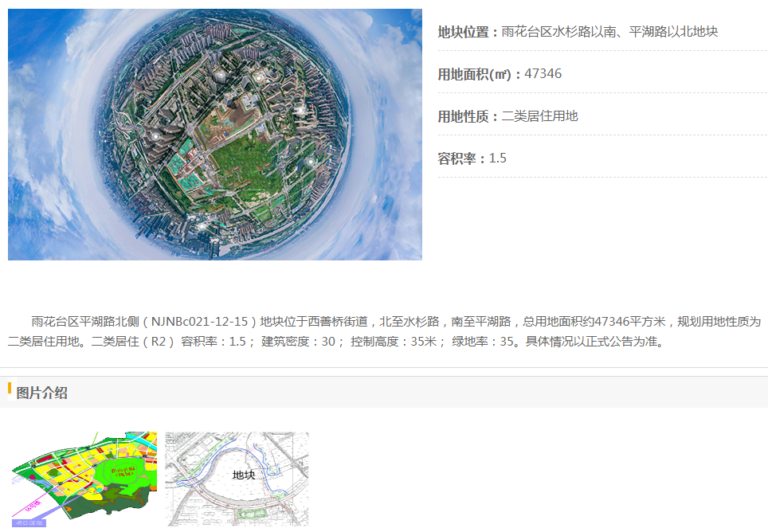Click the 用地面积 value 47346
Screen dimensions: 768x532
(x=543, y=74)
